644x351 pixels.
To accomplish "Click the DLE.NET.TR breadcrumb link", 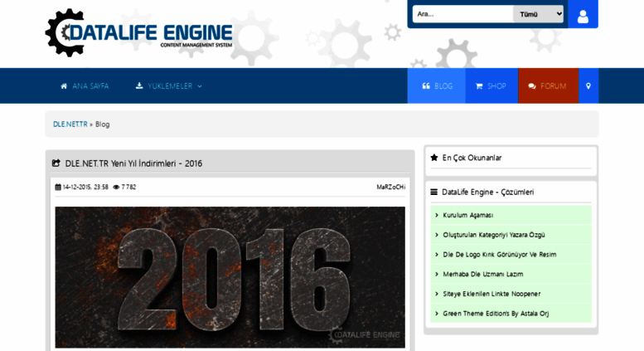I will click(x=70, y=124).
